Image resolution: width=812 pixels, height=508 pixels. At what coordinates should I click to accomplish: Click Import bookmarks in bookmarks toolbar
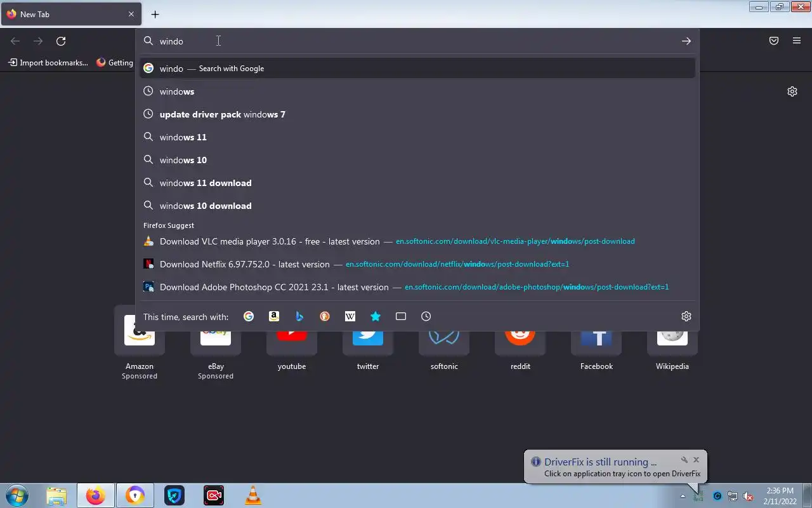pos(48,63)
